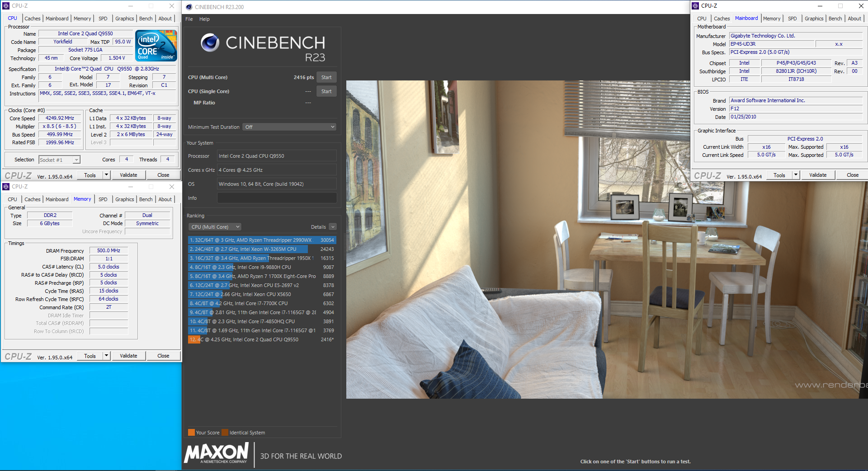The image size is (868, 471).
Task: Click the Core Voltage value 1.504 V
Action: click(x=117, y=58)
